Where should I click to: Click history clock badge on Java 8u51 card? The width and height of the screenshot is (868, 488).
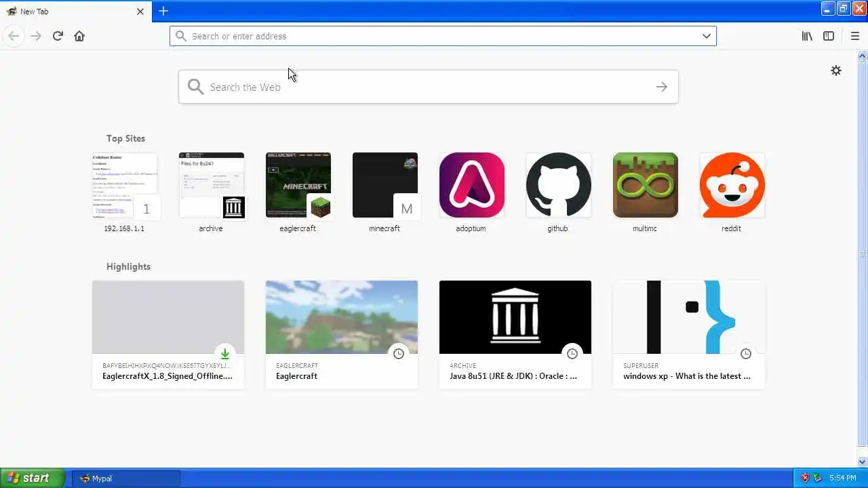click(572, 354)
